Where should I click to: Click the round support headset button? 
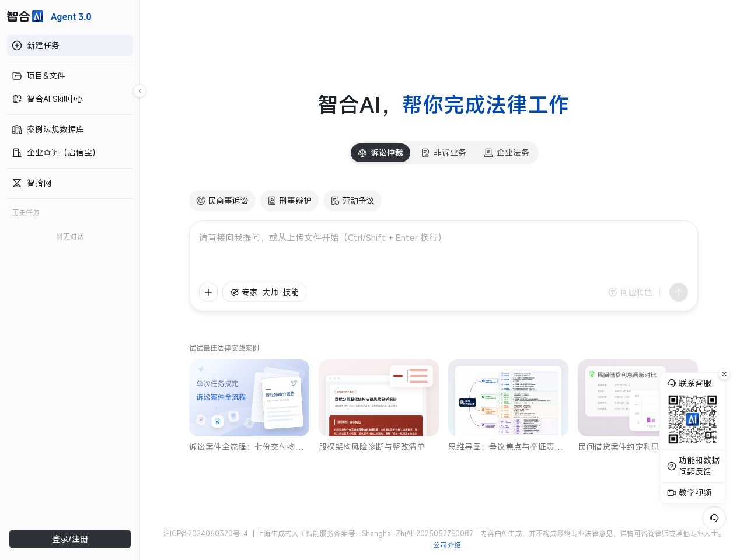pyautogui.click(x=714, y=518)
